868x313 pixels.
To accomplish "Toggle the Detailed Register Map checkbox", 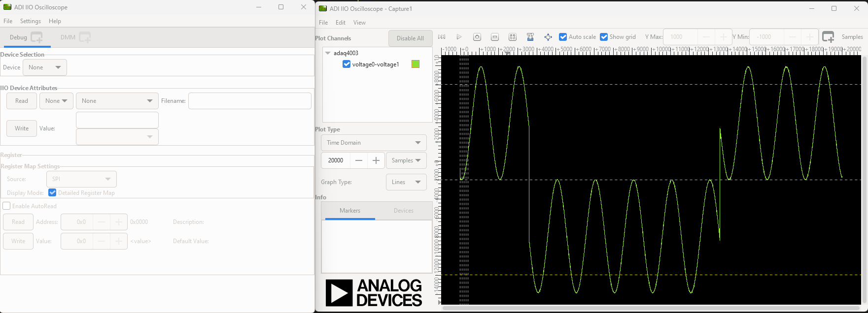I will 52,192.
